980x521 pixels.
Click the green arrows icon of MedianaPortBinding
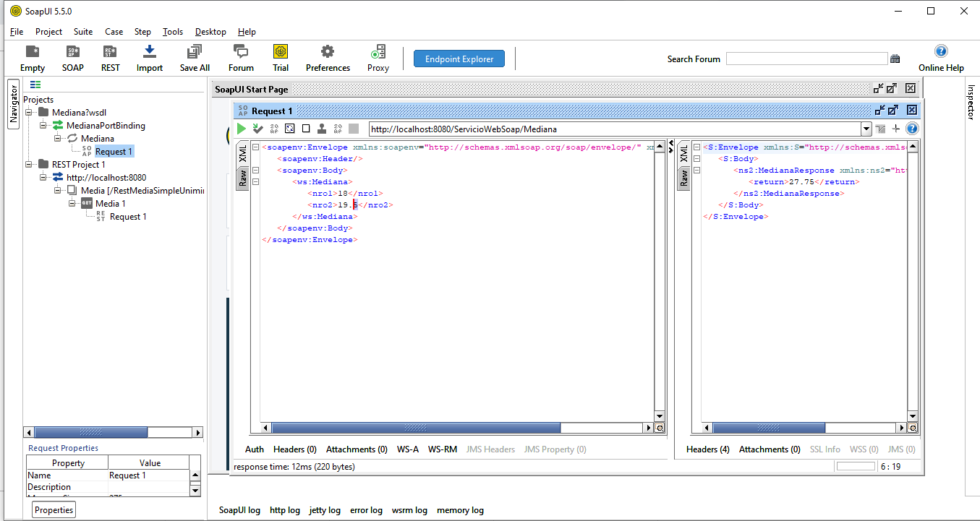coord(58,125)
